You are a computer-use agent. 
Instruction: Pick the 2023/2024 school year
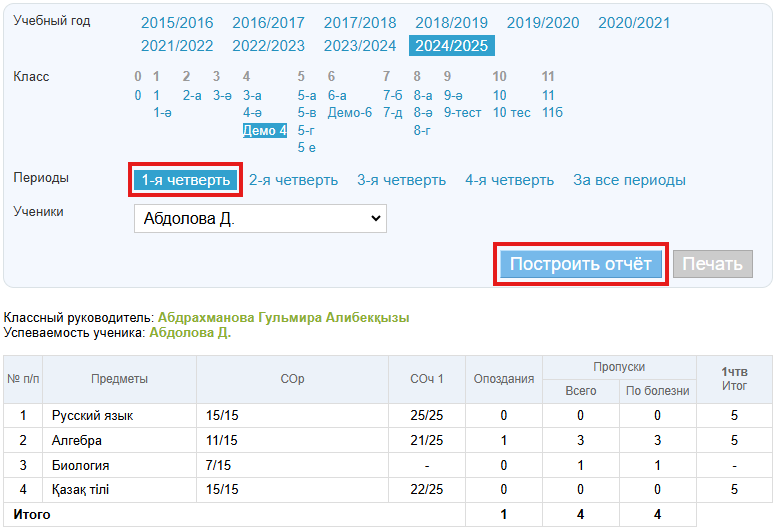point(360,45)
